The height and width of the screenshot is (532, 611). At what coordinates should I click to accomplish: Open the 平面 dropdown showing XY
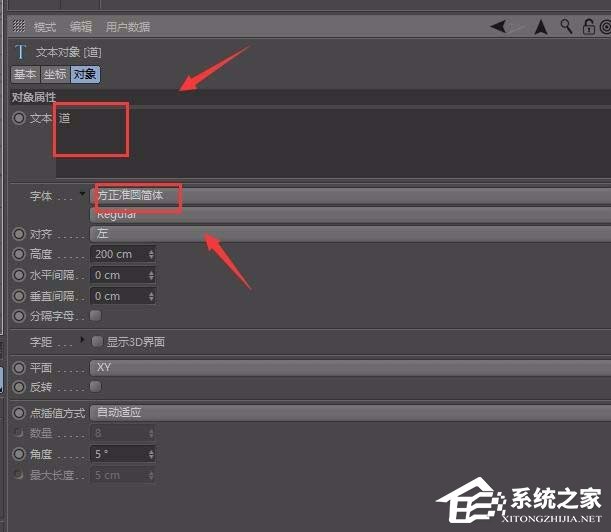[350, 368]
